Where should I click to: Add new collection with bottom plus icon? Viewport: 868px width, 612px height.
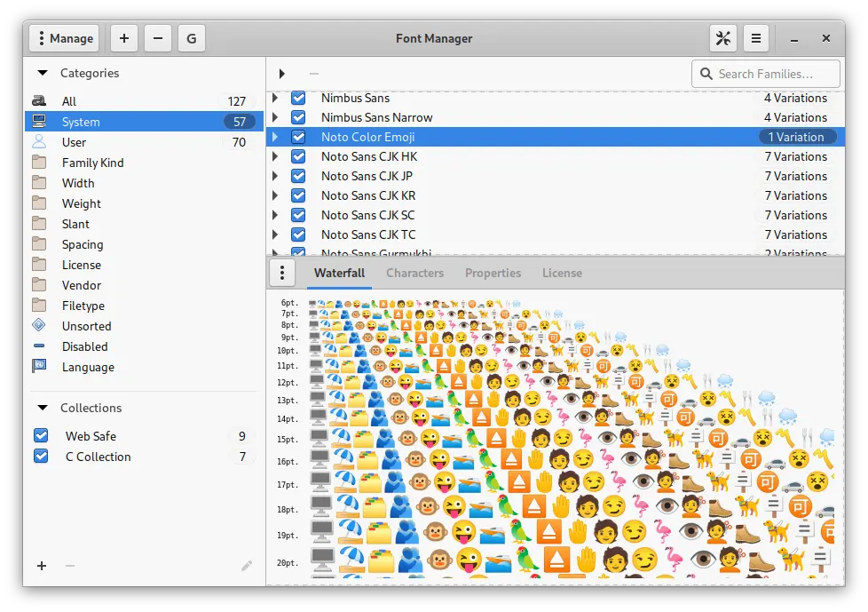pos(41,566)
